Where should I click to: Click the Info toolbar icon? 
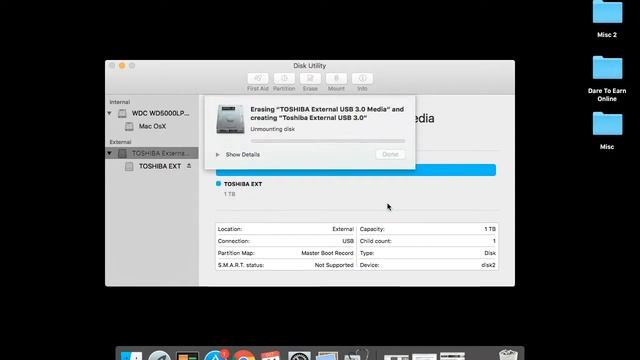[362, 78]
